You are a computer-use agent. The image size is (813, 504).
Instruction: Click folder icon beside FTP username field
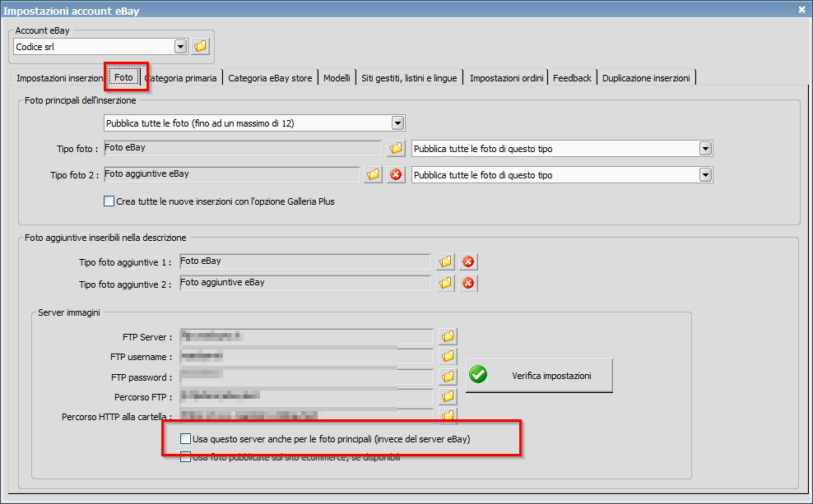448,356
